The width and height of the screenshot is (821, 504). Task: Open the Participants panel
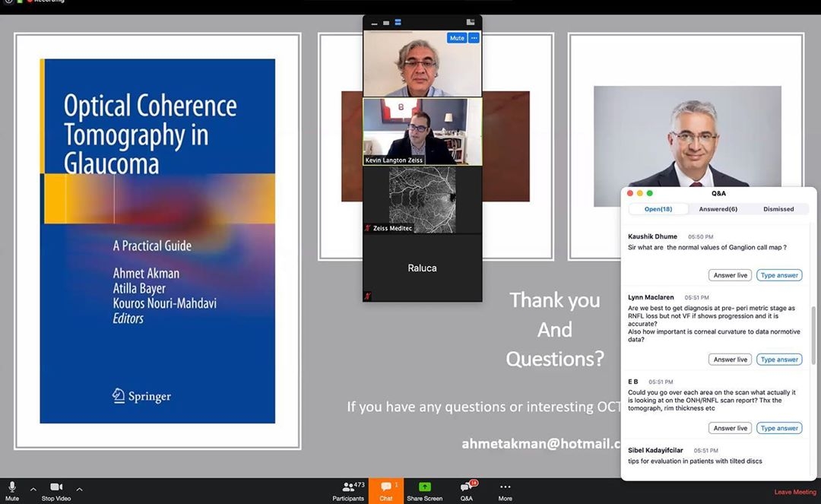(348, 491)
